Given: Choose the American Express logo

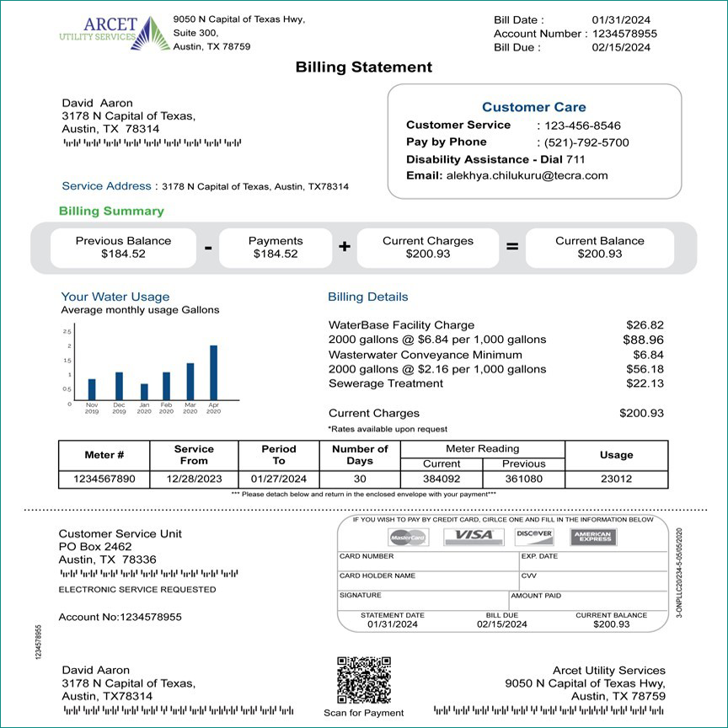Looking at the screenshot, I should pyautogui.click(x=593, y=537).
